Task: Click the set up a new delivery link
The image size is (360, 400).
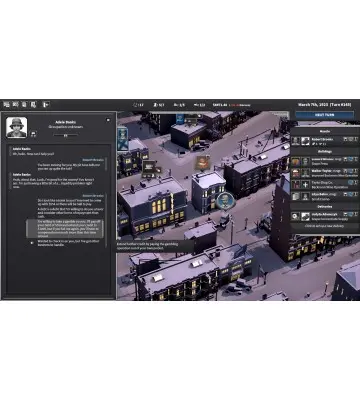Action: (x=324, y=226)
